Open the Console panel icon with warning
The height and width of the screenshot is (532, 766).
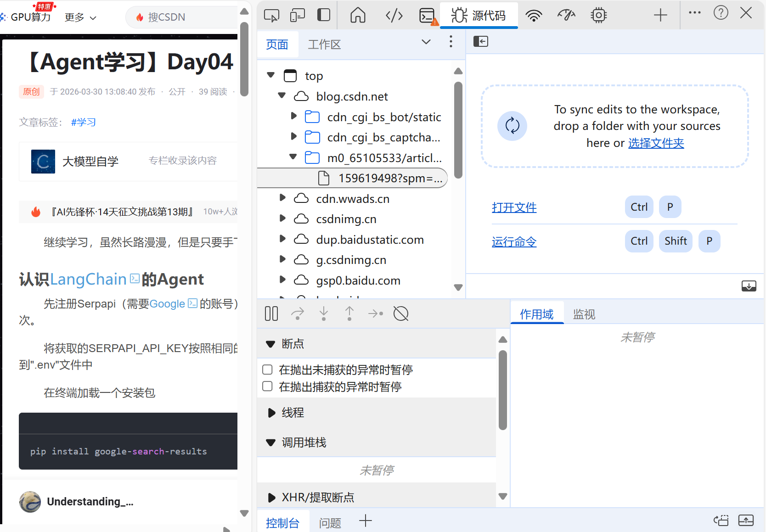point(428,16)
